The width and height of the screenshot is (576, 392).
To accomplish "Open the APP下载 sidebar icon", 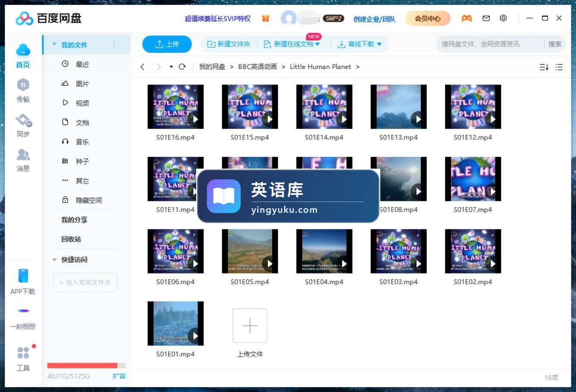I will click(x=23, y=282).
